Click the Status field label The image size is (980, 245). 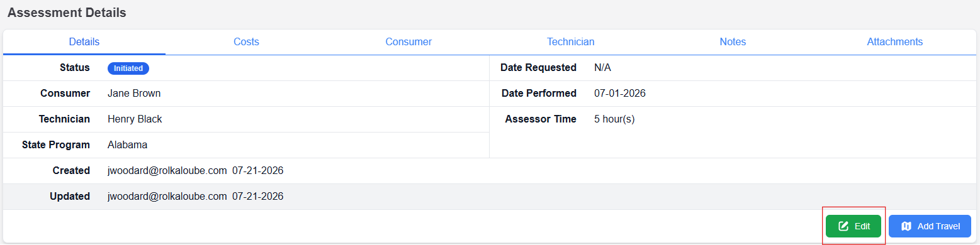(75, 68)
